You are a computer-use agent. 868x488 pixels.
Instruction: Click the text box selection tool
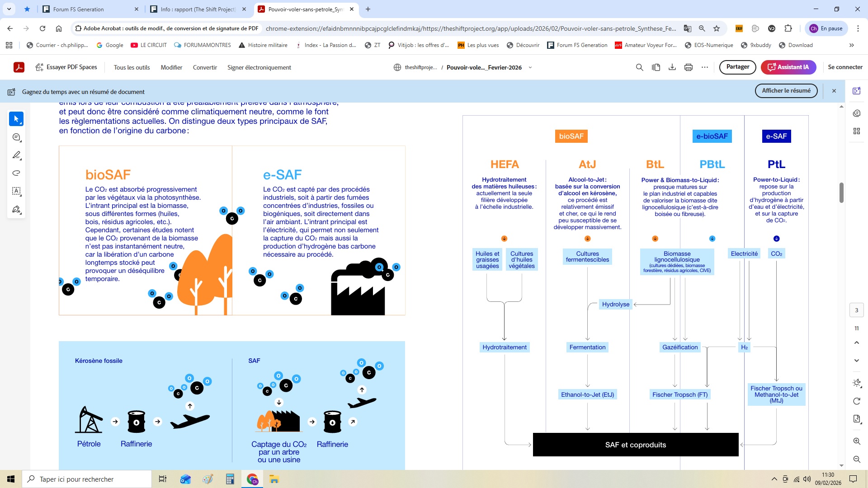click(x=16, y=191)
